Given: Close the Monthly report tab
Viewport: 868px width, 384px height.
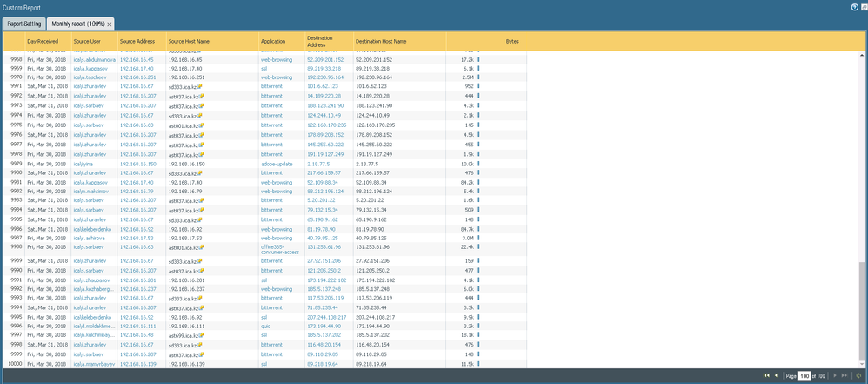Looking at the screenshot, I should [110, 24].
